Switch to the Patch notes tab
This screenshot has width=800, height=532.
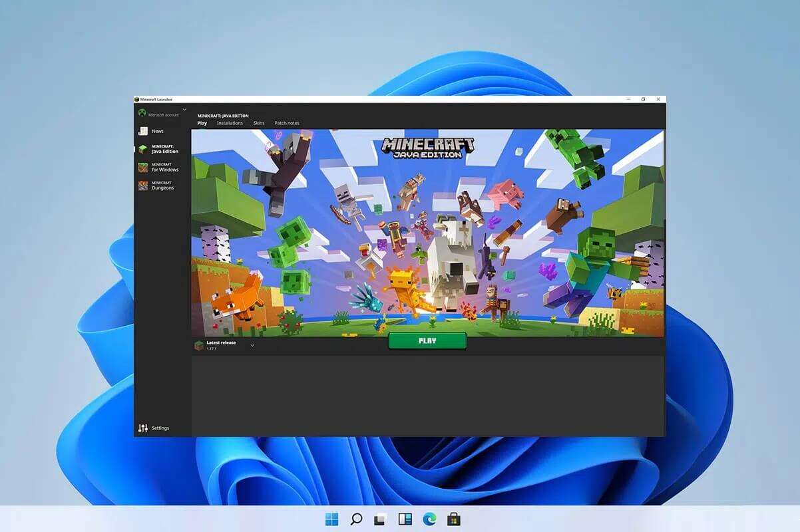point(287,123)
